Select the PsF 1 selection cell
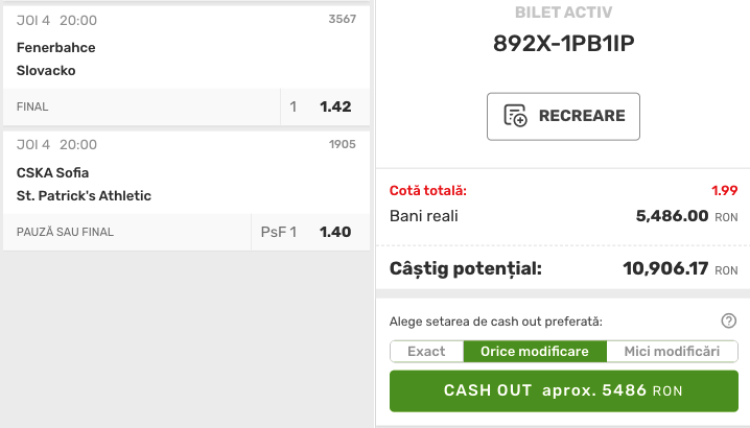This screenshot has height=428, width=750. point(278,232)
